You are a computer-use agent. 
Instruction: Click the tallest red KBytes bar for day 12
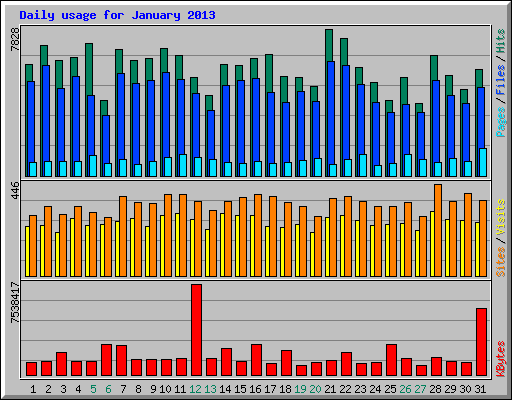tap(196, 330)
